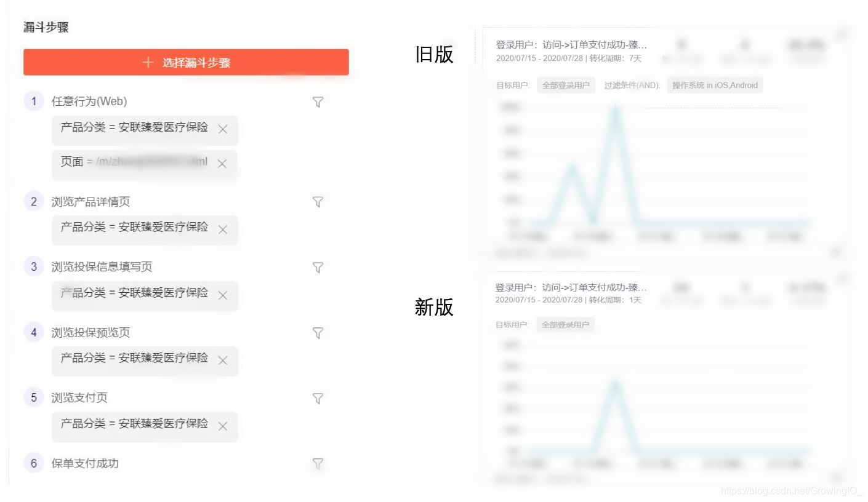Open filter for step 1 任意行为(Web)
Viewport: 868px width, 502px height.
[x=318, y=102]
